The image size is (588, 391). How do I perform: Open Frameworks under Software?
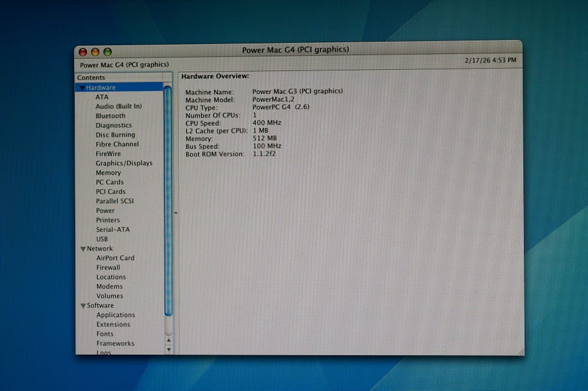115,343
